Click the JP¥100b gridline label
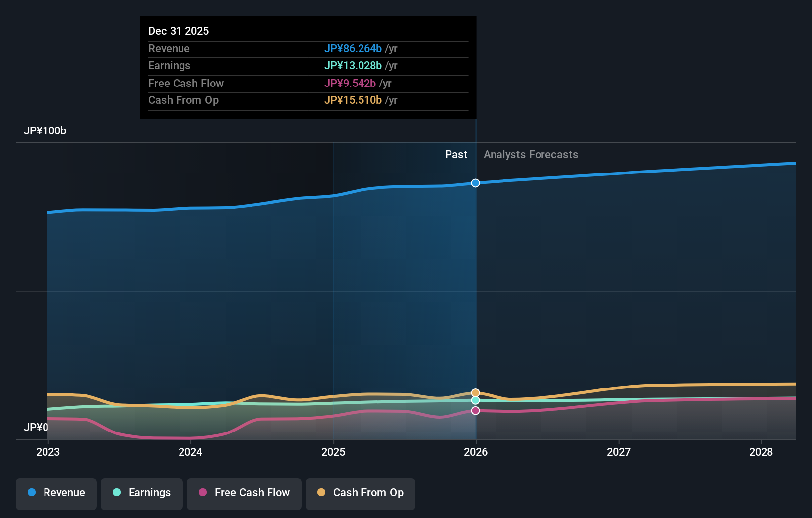 [45, 131]
